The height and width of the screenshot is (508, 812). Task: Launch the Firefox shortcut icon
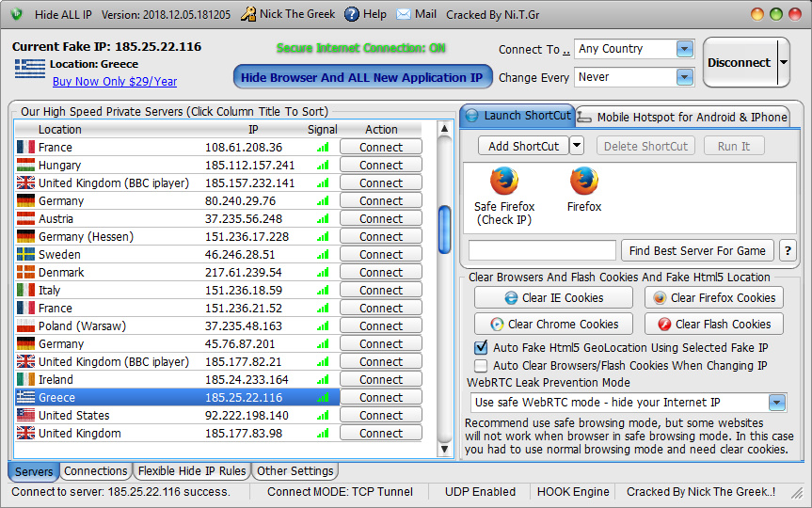[x=584, y=181]
